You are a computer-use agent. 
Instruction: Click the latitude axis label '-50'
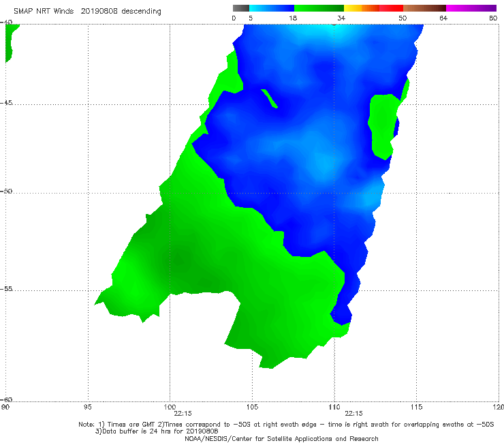(6, 191)
